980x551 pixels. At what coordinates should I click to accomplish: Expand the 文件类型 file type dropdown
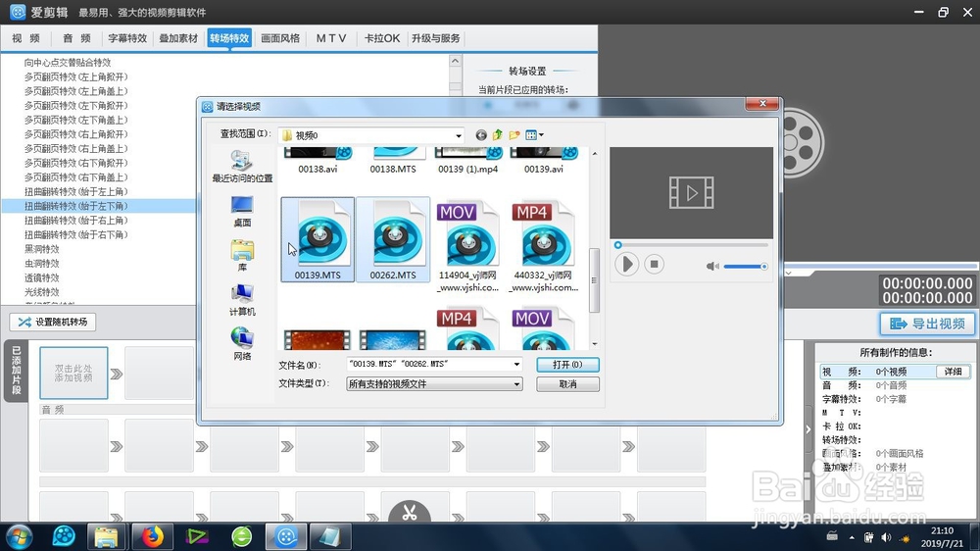point(516,384)
